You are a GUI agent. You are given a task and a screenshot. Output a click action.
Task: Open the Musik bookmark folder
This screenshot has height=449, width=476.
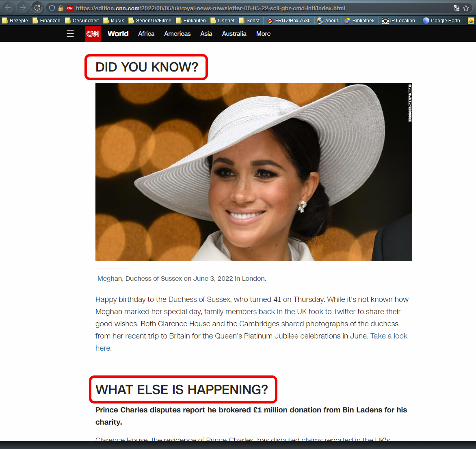(x=114, y=21)
